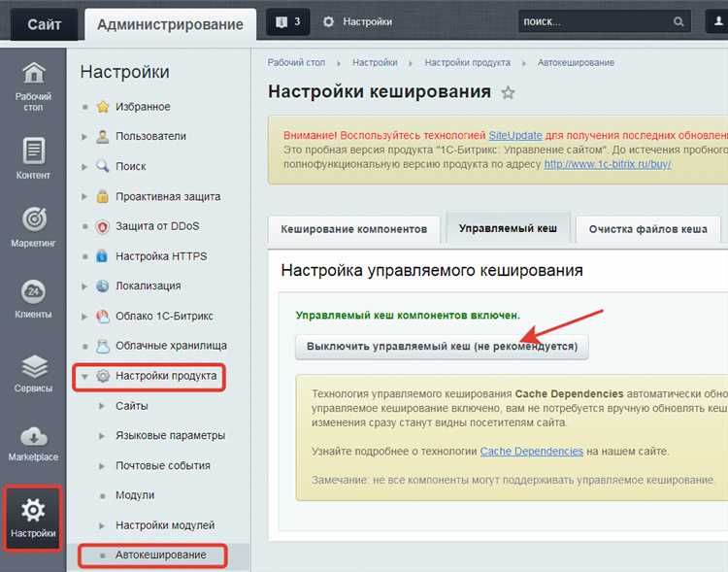The height and width of the screenshot is (572, 728).
Task: Click the Настройка HTTPS icon
Action: click(102, 256)
